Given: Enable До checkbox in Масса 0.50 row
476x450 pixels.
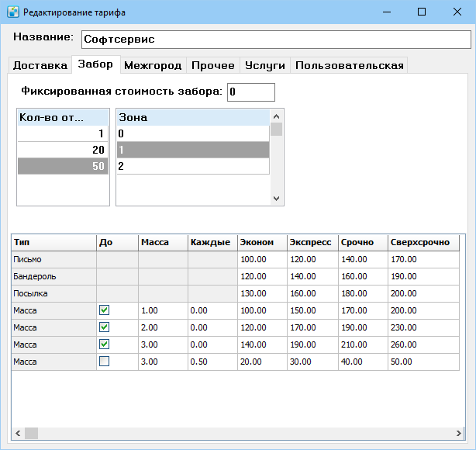Looking at the screenshot, I should [104, 362].
